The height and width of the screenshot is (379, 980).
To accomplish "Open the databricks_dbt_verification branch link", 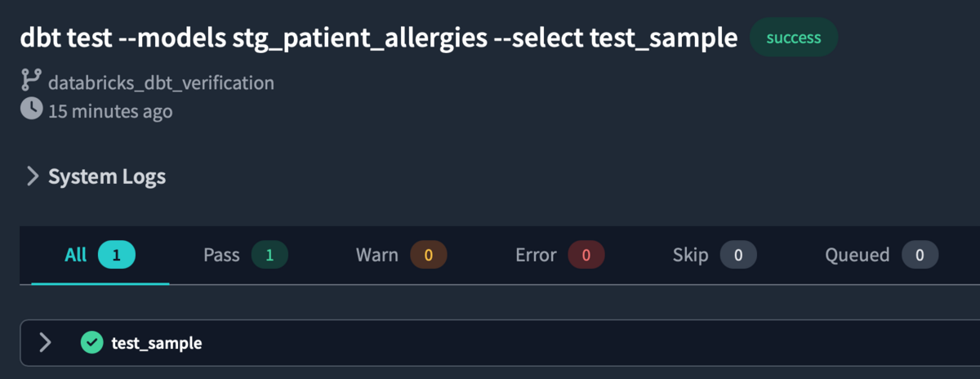I will (161, 82).
